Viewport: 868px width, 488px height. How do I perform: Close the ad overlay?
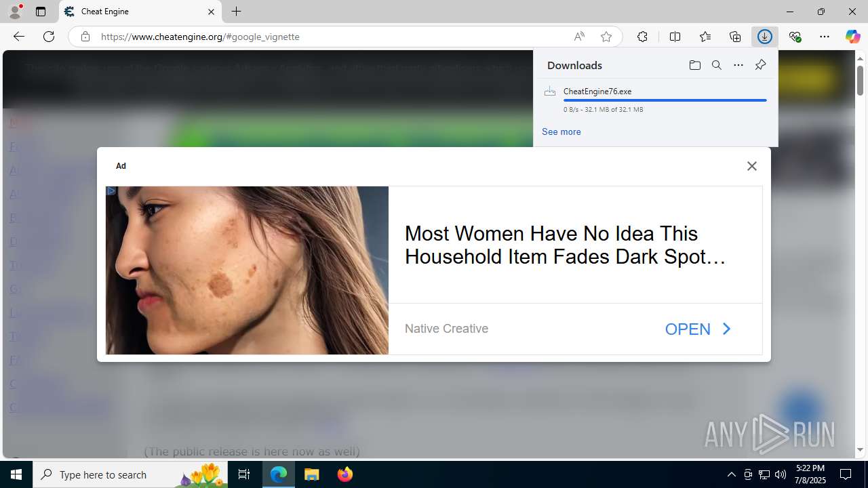click(x=751, y=166)
